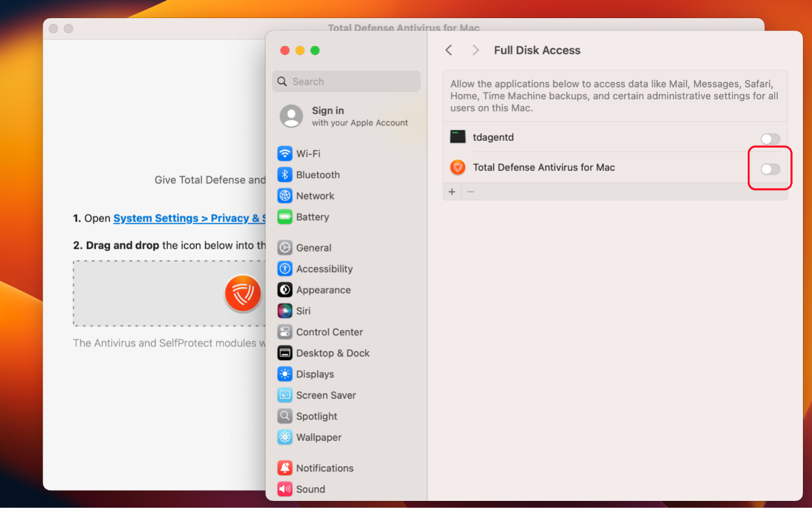
Task: Click the Wallpaper flower icon
Action: tap(285, 437)
